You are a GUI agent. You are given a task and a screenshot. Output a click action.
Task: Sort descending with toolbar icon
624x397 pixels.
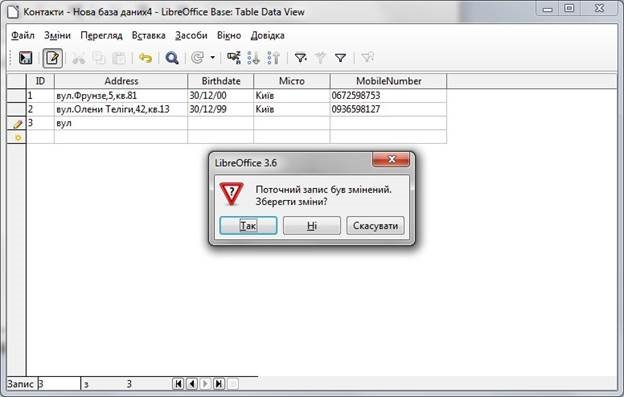coord(274,58)
